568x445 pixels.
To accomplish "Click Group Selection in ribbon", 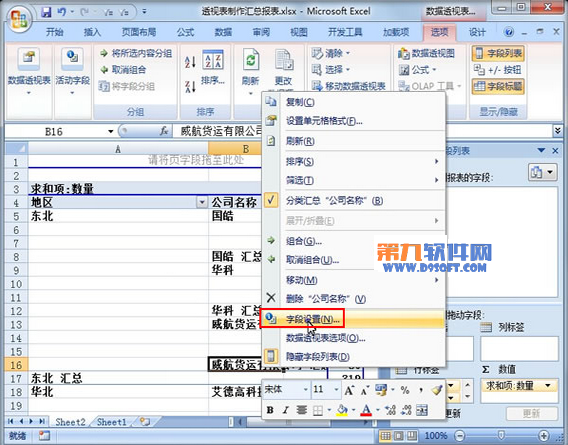I will pyautogui.click(x=136, y=54).
